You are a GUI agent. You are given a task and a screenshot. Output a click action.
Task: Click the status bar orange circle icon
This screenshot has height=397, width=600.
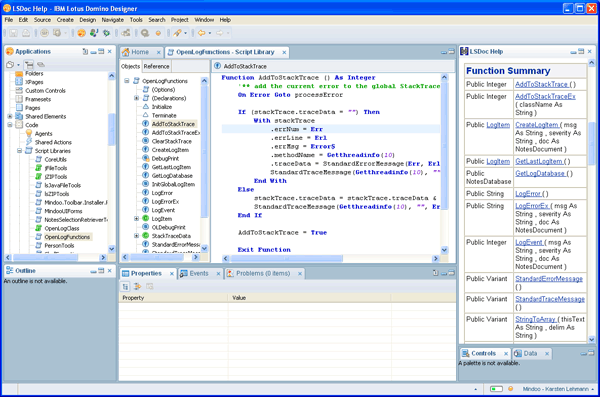[x=510, y=389]
